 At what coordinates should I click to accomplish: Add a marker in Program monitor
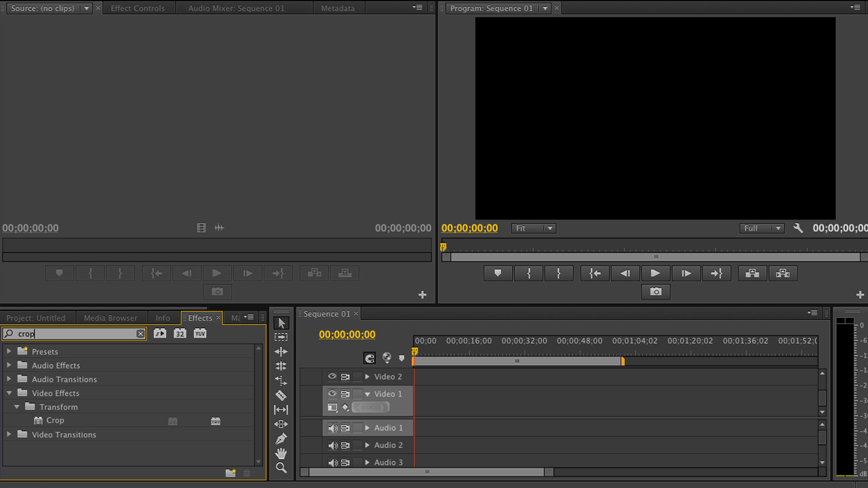click(498, 273)
